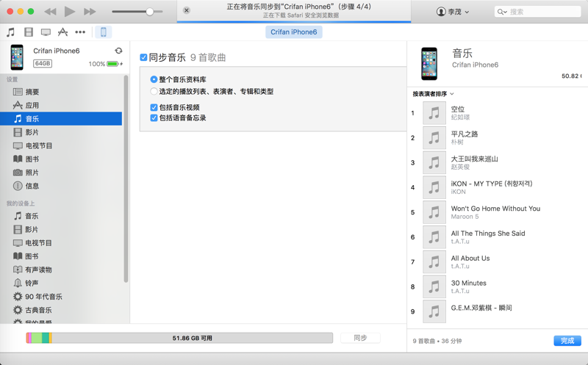
Task: Select 音乐 under 设置 in the sidebar
Action: click(x=61, y=119)
